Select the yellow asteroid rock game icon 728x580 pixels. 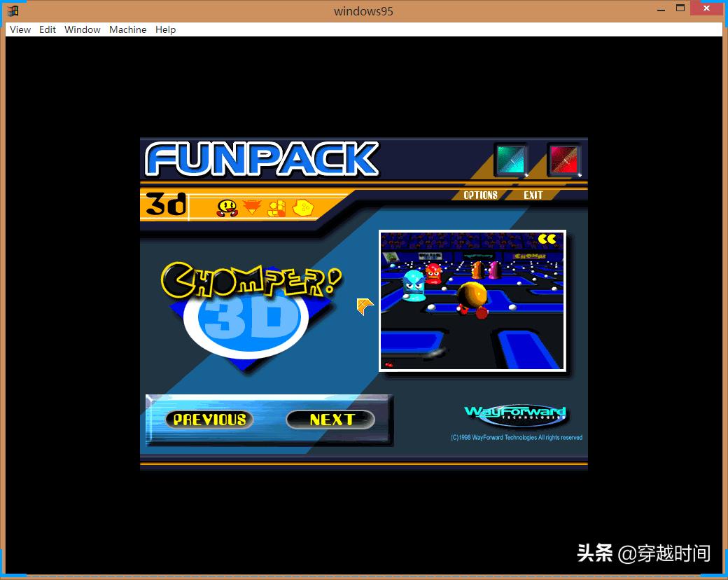tap(303, 208)
